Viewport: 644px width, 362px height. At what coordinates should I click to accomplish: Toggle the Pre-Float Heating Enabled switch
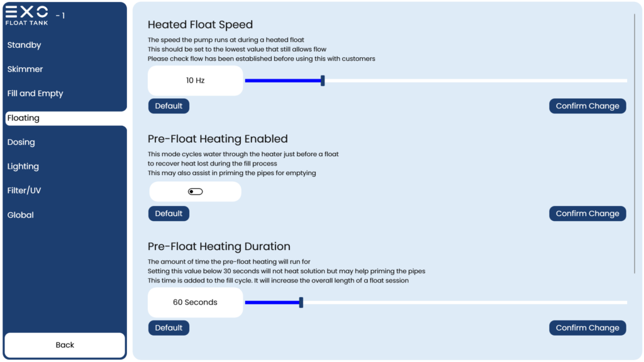[x=195, y=191]
